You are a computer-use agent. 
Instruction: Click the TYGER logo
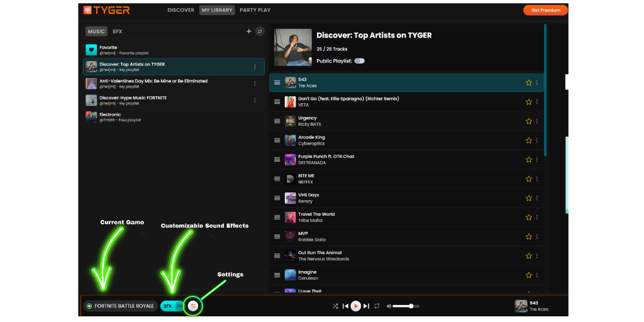point(106,10)
